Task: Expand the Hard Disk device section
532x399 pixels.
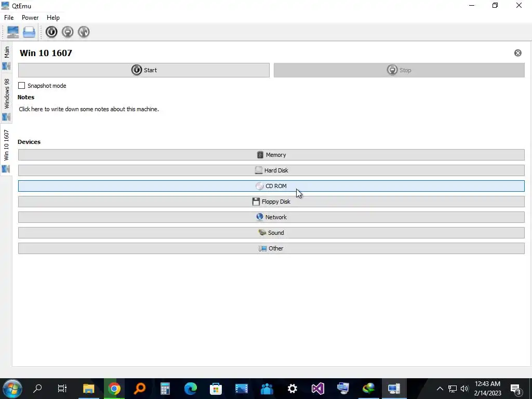Action: click(271, 170)
